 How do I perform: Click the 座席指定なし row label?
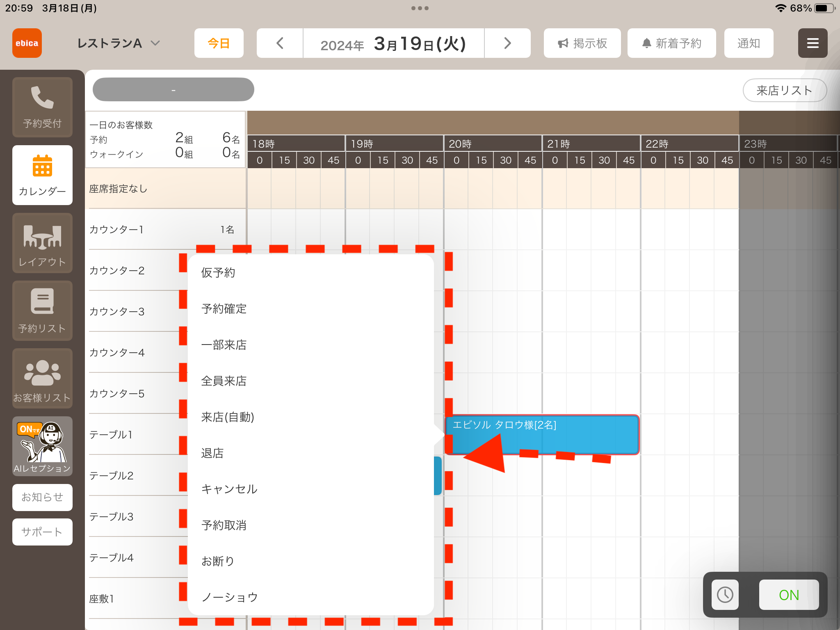(x=118, y=189)
